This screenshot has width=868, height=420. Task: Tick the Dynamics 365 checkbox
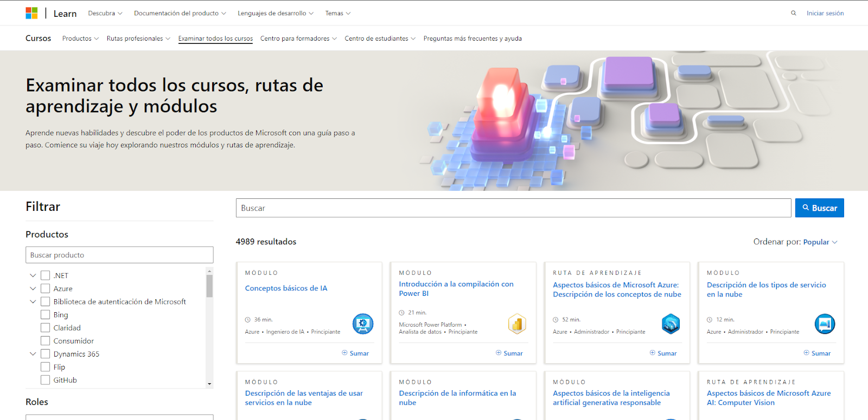tap(46, 354)
